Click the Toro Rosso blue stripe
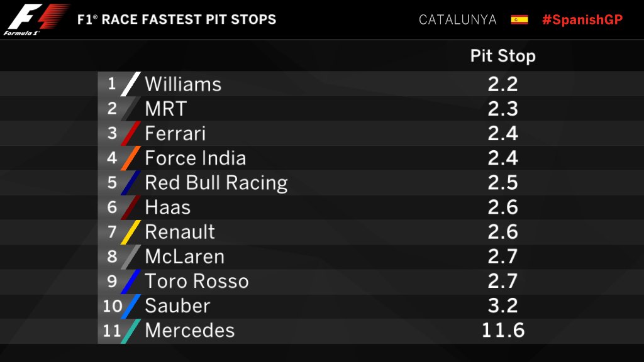Viewport: 644px width, 362px height. pos(131,281)
